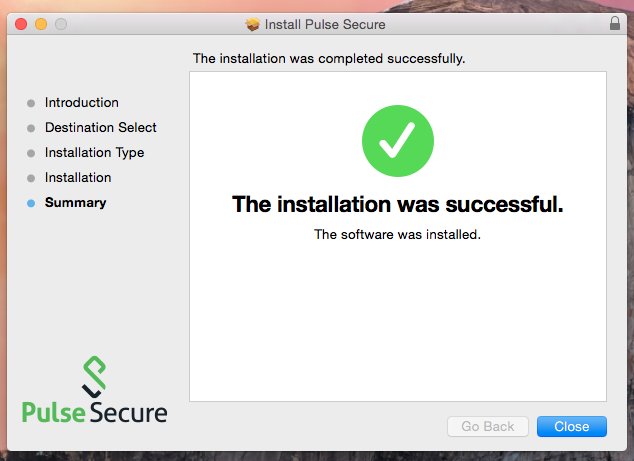
Task: Click the gray disabled zoom button
Action: pyautogui.click(x=61, y=24)
